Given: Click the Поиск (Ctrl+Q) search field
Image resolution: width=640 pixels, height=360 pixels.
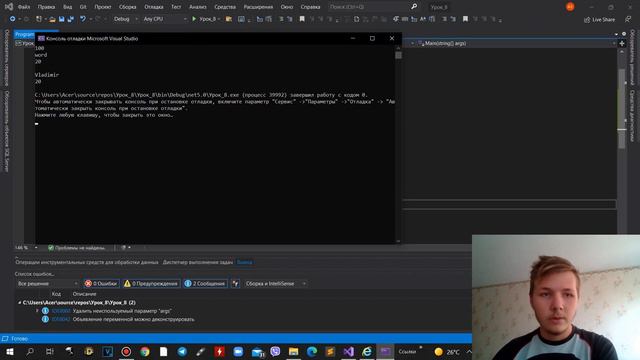Looking at the screenshot, I should (369, 7).
